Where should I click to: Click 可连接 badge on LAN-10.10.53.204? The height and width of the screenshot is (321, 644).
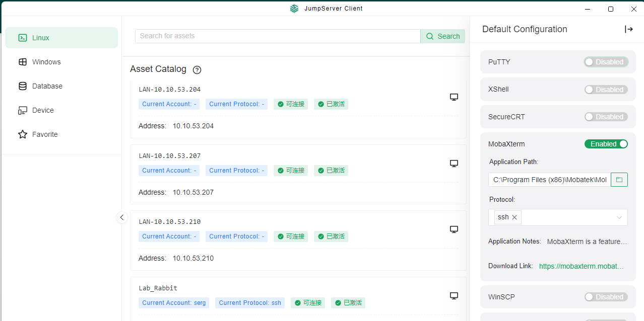tap(291, 104)
